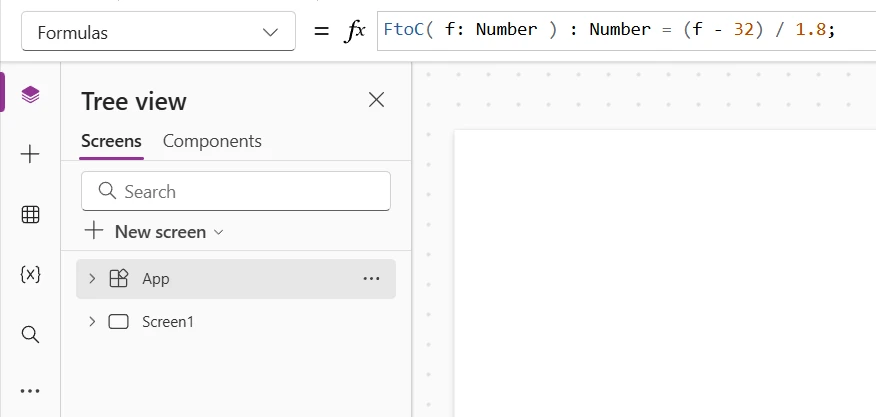Image resolution: width=876 pixels, height=417 pixels.
Task: Click the Insert plus icon in sidebar
Action: [x=30, y=154]
